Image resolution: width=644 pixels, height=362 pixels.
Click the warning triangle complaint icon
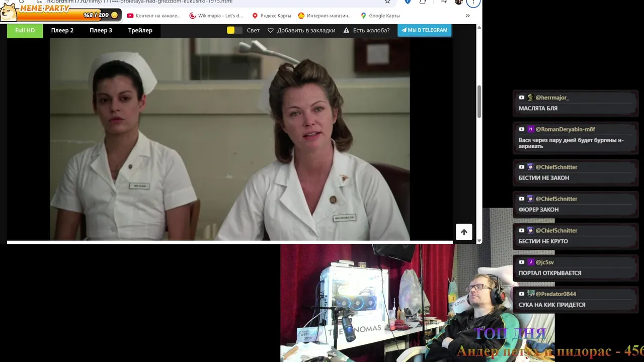(x=346, y=30)
